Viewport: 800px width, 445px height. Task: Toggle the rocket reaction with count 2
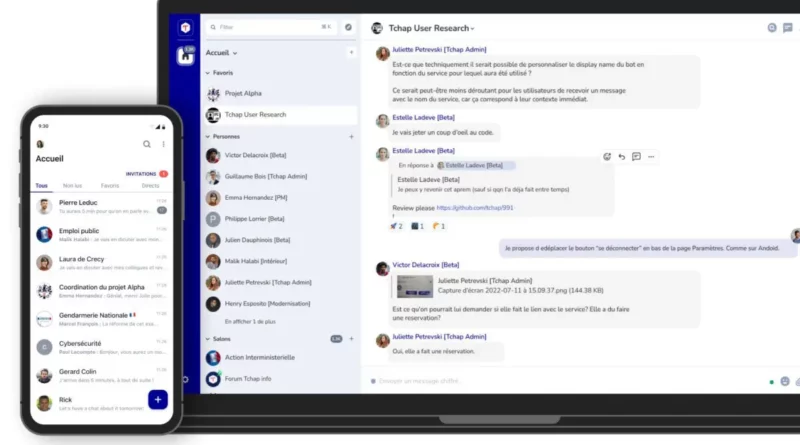click(396, 226)
